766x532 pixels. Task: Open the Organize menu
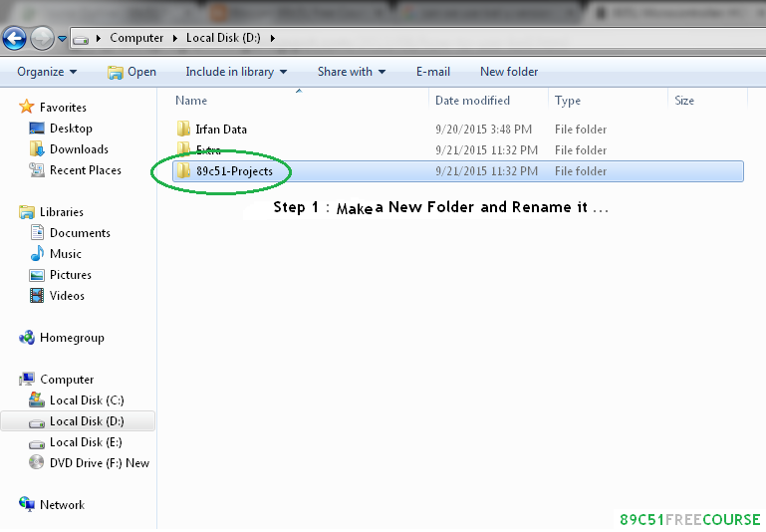tap(47, 72)
